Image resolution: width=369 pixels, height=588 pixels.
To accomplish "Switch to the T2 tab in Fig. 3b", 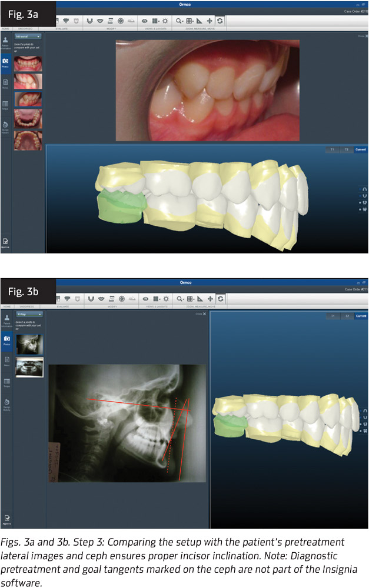I will (x=346, y=316).
